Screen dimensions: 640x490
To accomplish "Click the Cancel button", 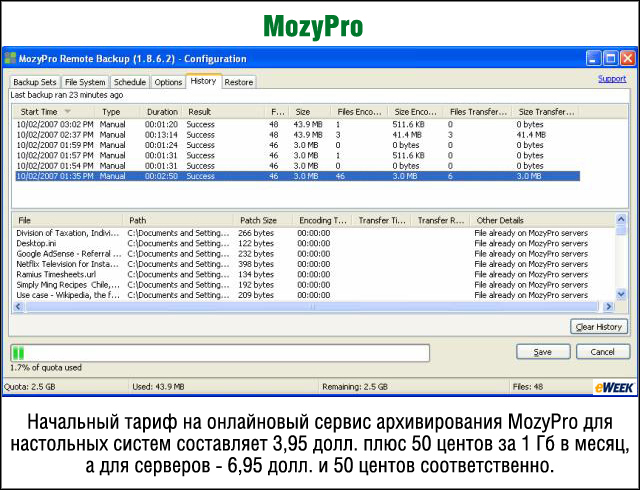I will [602, 352].
